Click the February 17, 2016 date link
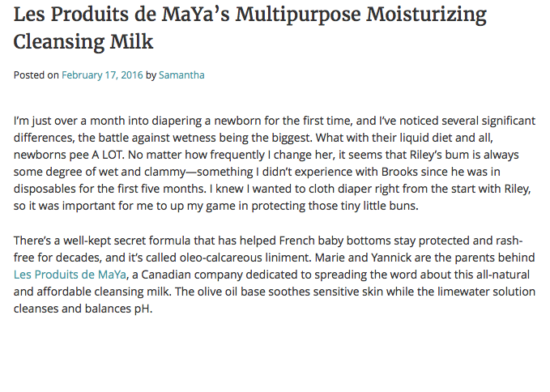Screen dimensions: 550x392 tap(102, 75)
